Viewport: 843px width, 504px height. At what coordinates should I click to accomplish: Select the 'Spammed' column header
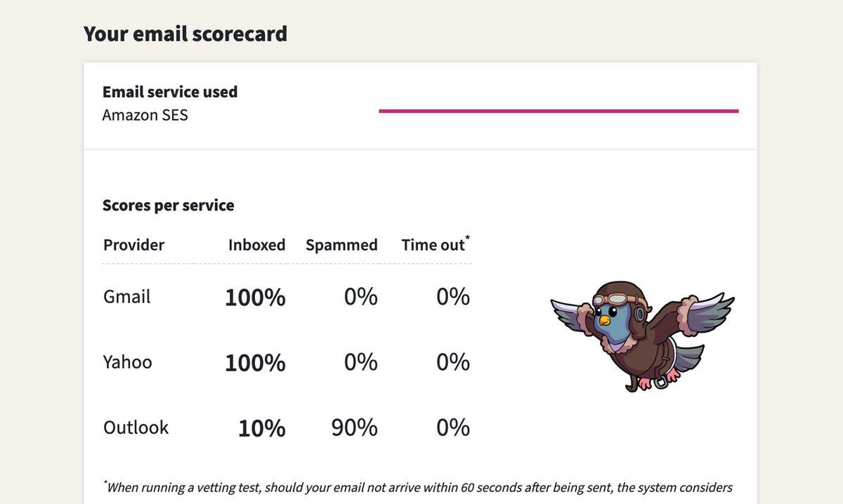341,245
